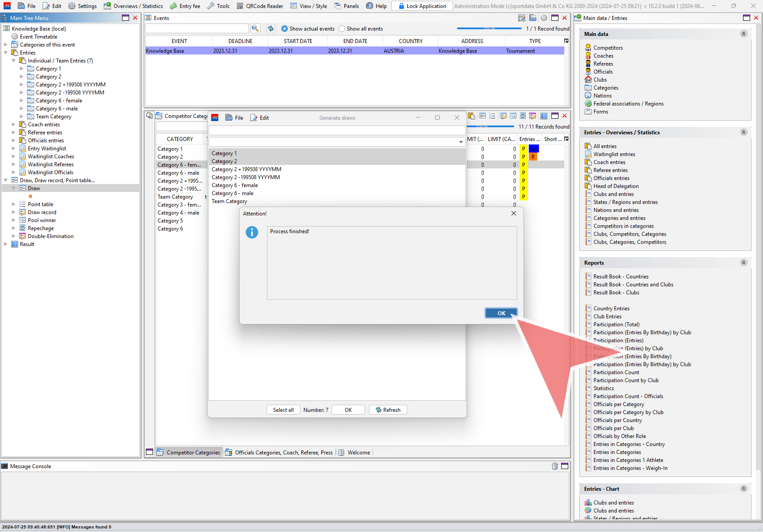This screenshot has width=763, height=532.
Task: Collapse the Main data section
Action: [744, 34]
